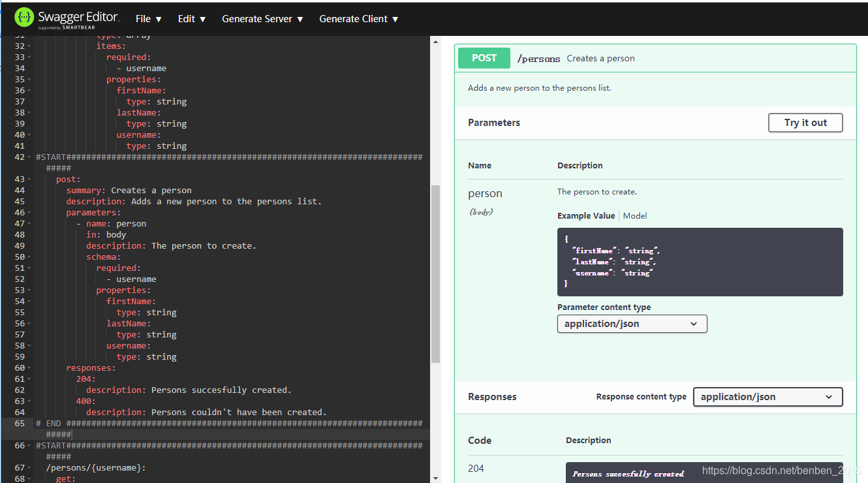Collapse code fold at line 32
This screenshot has height=483, width=868.
[29, 46]
